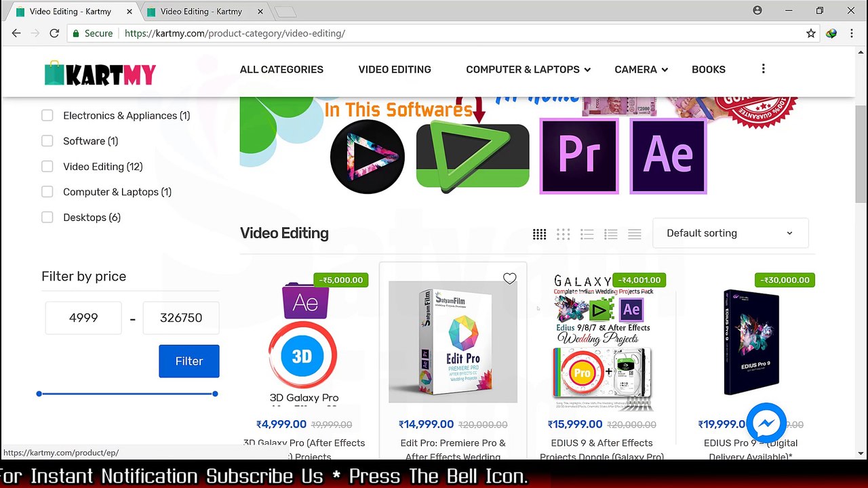
Task: Open the header's three-dot more menu
Action: [x=763, y=68]
